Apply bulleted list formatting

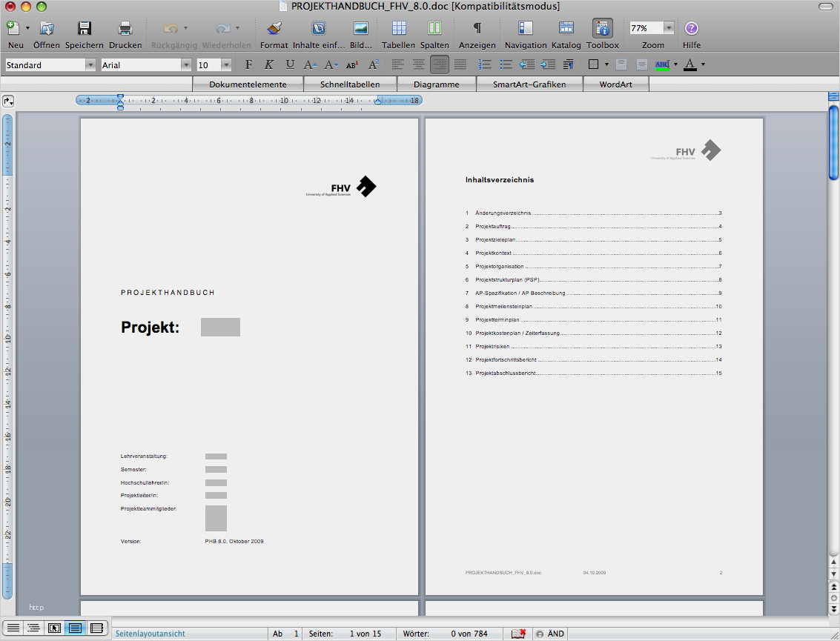pyautogui.click(x=506, y=64)
